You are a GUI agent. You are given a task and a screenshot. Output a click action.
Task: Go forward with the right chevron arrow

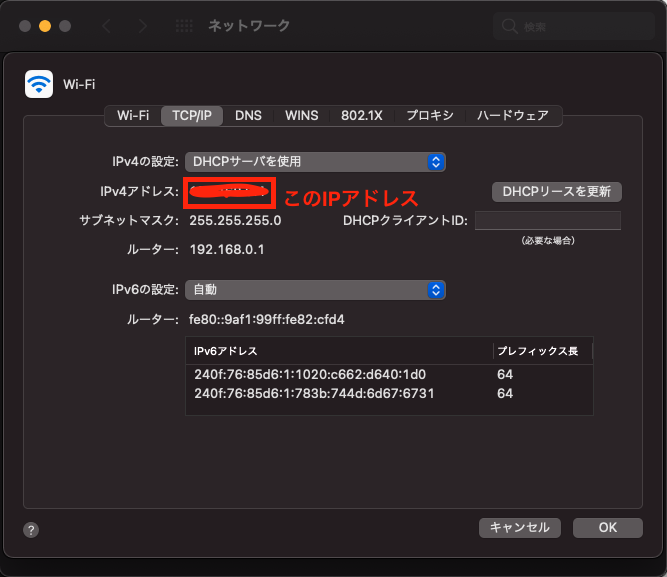pos(143,26)
